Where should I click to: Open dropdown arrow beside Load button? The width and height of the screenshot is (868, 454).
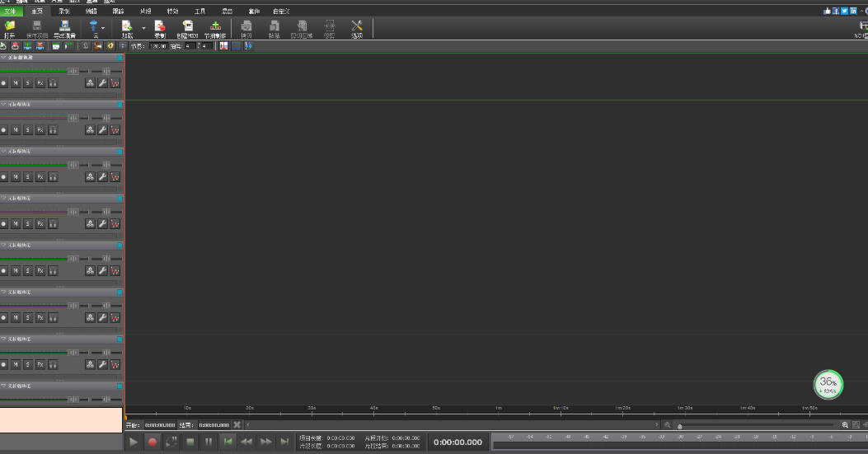click(x=143, y=28)
